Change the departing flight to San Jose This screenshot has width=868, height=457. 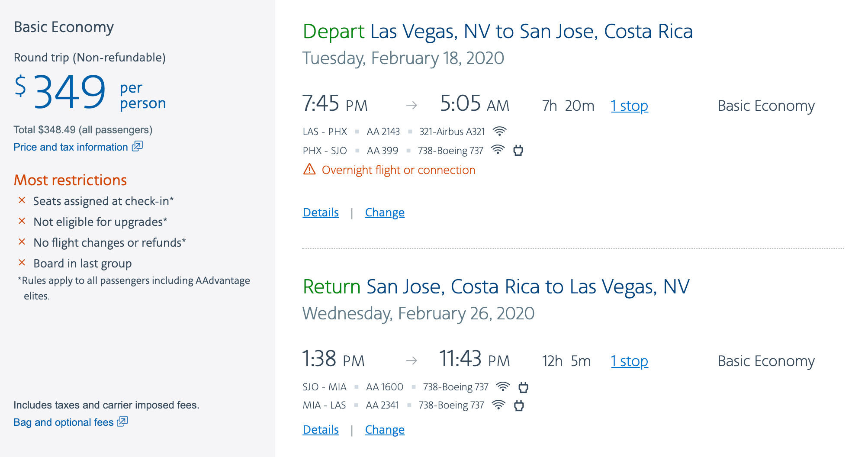385,212
